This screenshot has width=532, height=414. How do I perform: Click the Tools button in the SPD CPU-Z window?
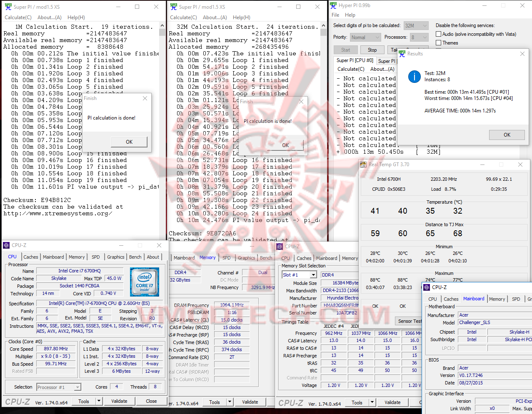pyautogui.click(x=357, y=402)
